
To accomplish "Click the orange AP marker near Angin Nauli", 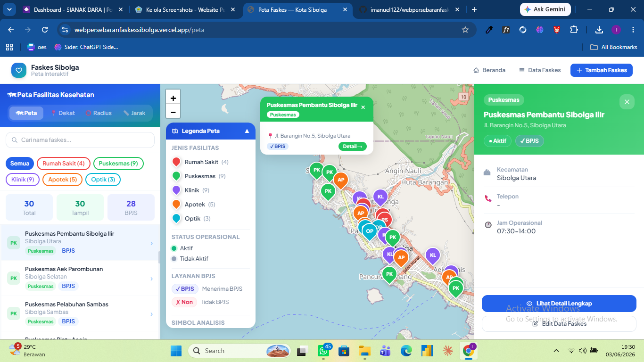I will (x=340, y=180).
